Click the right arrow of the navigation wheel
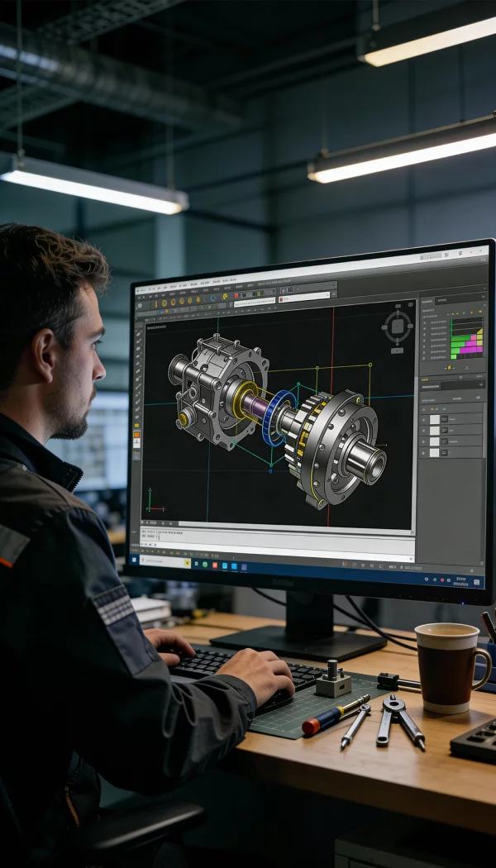 (x=412, y=327)
